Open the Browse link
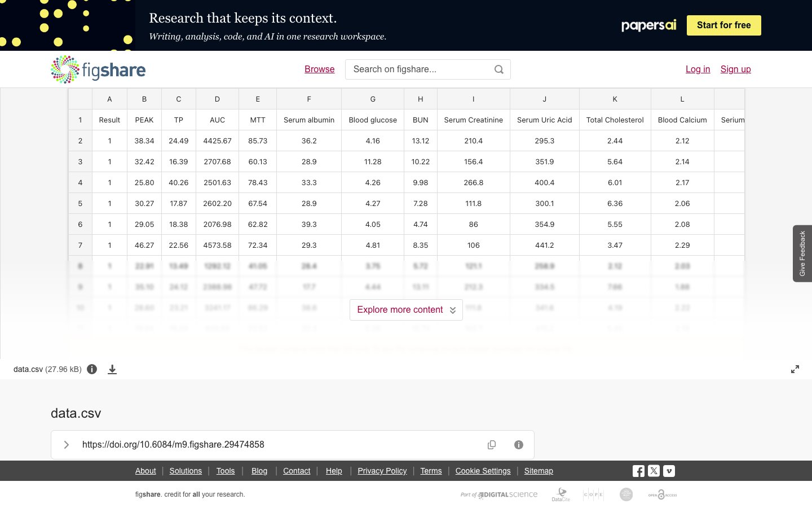This screenshot has height=508, width=812. click(320, 69)
